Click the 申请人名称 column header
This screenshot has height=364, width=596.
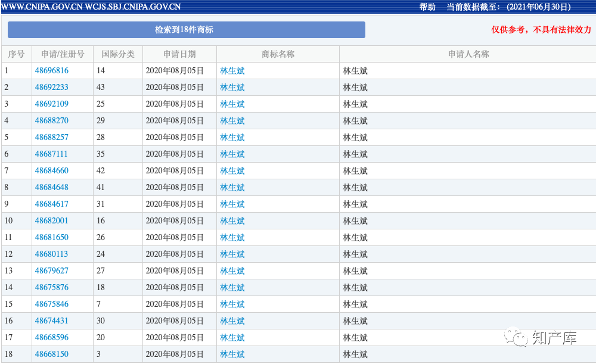click(x=468, y=54)
